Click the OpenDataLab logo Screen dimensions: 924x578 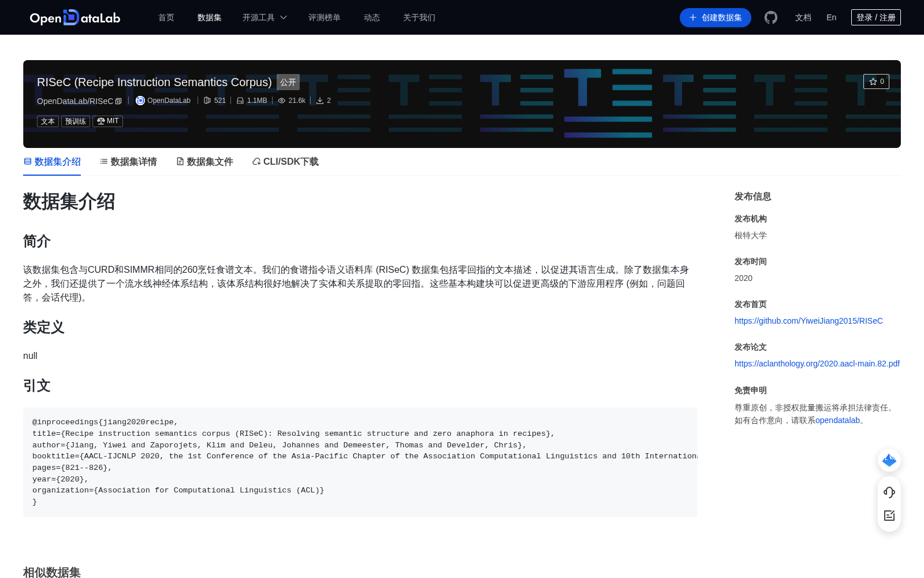(75, 17)
